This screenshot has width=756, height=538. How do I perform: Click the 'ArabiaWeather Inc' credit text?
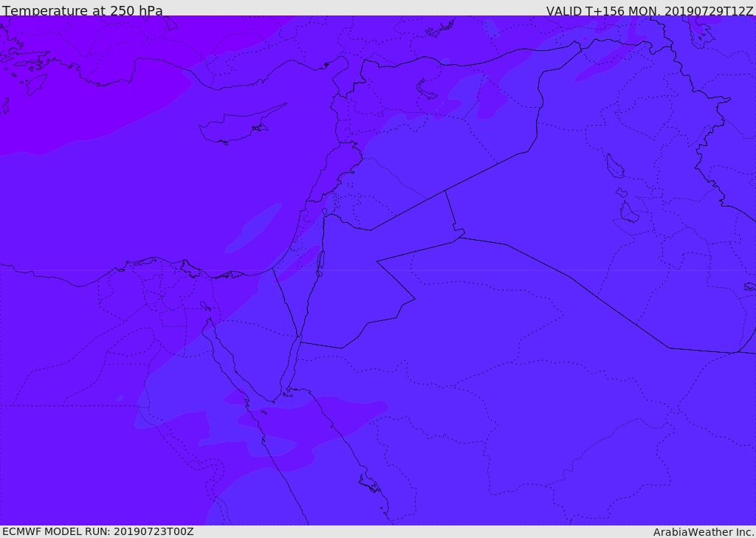(x=704, y=532)
